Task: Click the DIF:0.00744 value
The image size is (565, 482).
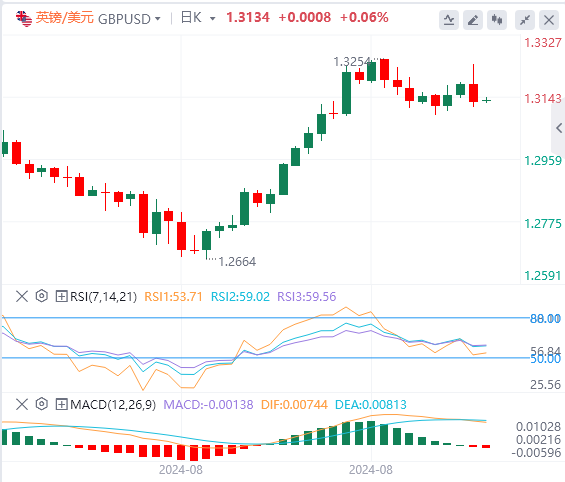Action: 294,405
